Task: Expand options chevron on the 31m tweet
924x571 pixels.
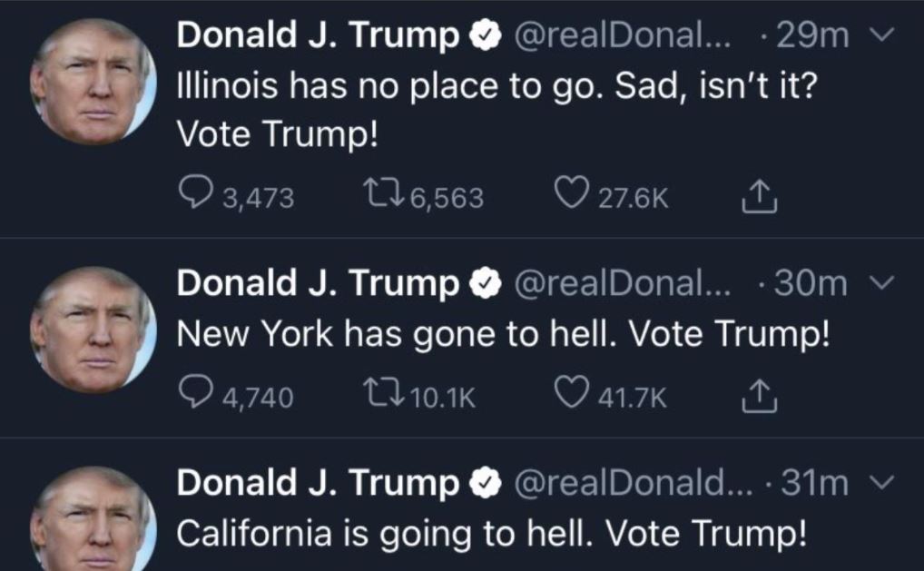Action: coord(882,484)
